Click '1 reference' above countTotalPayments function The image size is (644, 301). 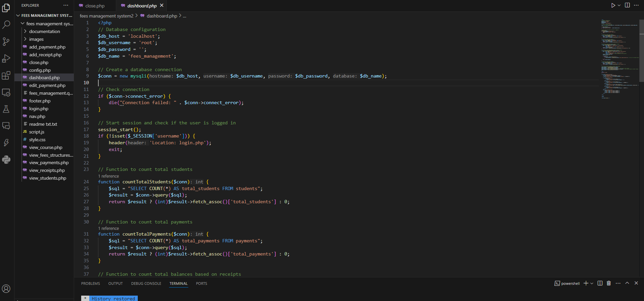pos(108,228)
